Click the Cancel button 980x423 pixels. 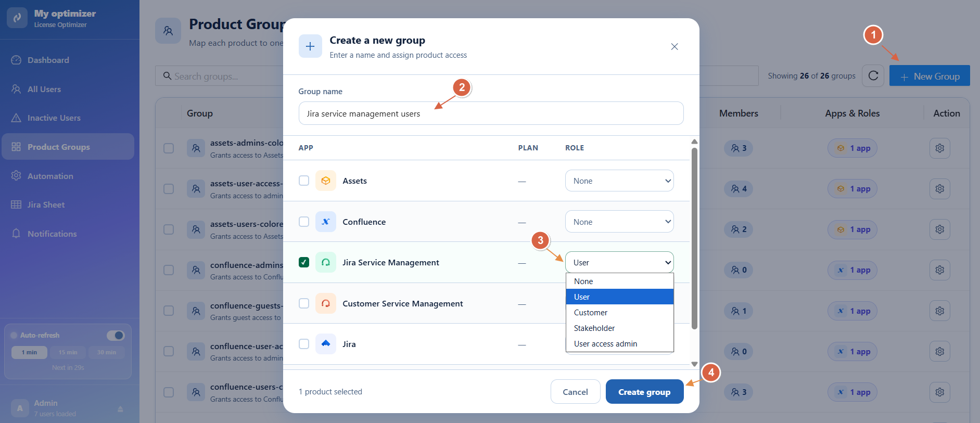tap(575, 392)
